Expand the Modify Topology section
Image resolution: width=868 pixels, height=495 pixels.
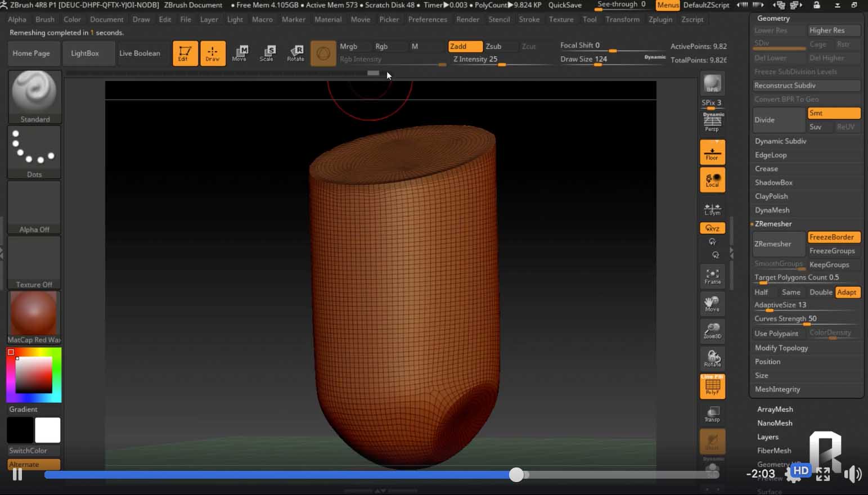(x=781, y=348)
